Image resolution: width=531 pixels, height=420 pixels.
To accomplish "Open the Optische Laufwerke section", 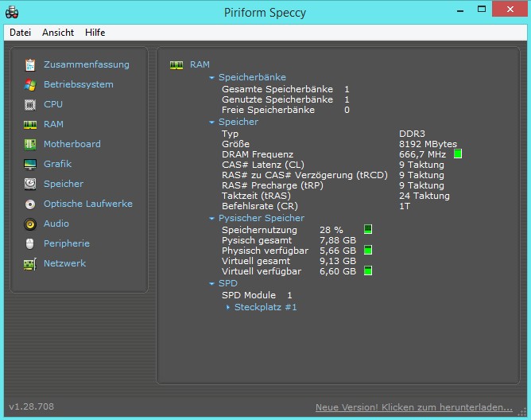I will 88,204.
